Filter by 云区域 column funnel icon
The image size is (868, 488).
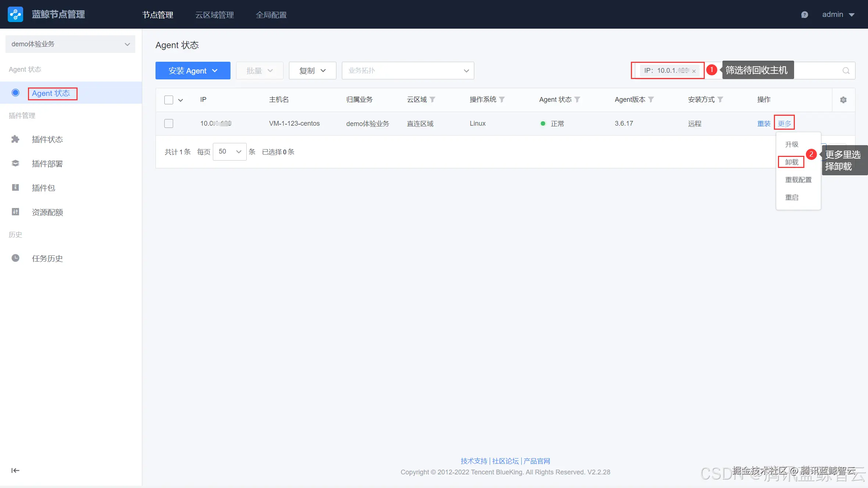pyautogui.click(x=432, y=100)
